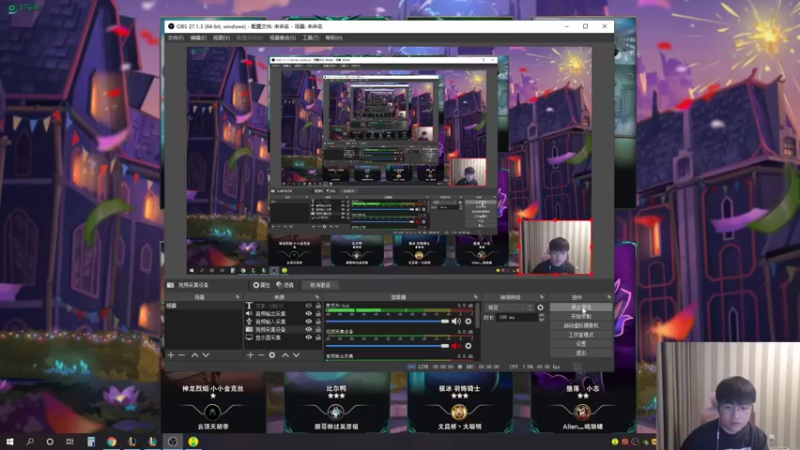This screenshot has width=800, height=450.
Task: Toggle lock on 音频输入采集 source
Action: point(318,322)
